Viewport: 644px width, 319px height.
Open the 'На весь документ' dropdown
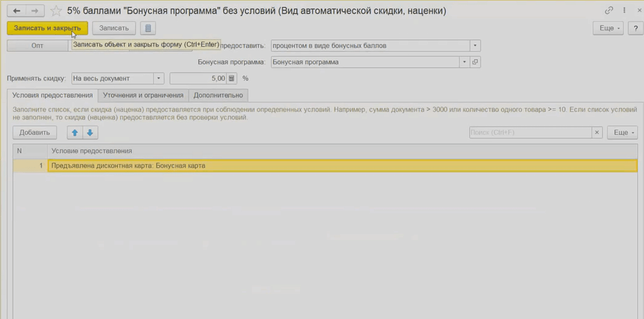159,78
